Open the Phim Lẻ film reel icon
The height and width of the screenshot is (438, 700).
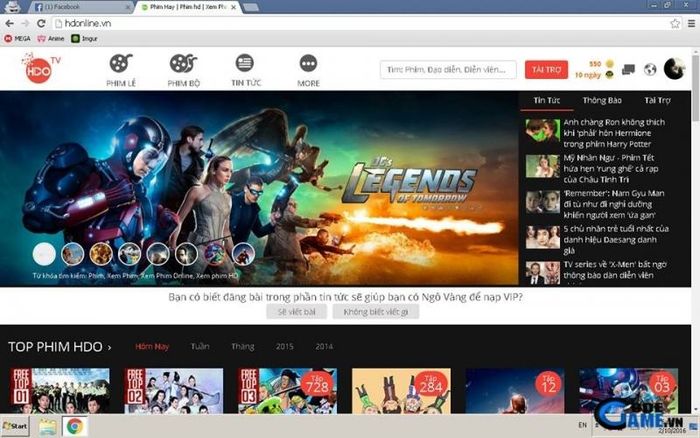121,64
